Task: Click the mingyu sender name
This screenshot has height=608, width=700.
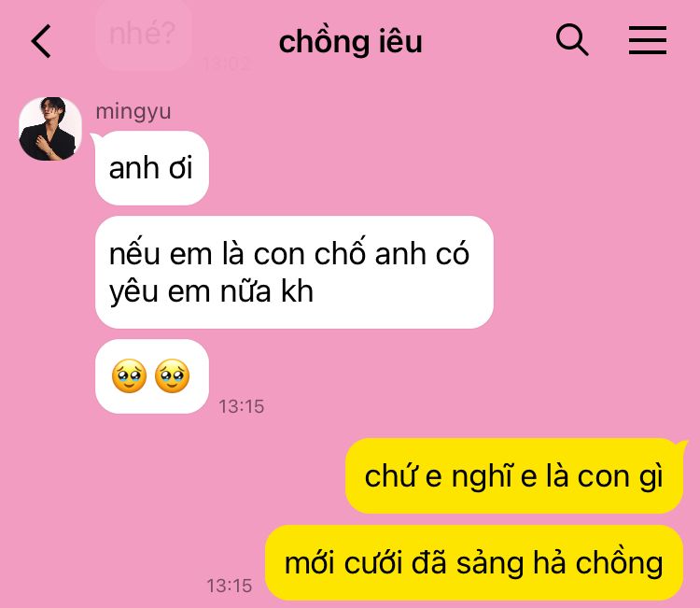Action: 133,111
